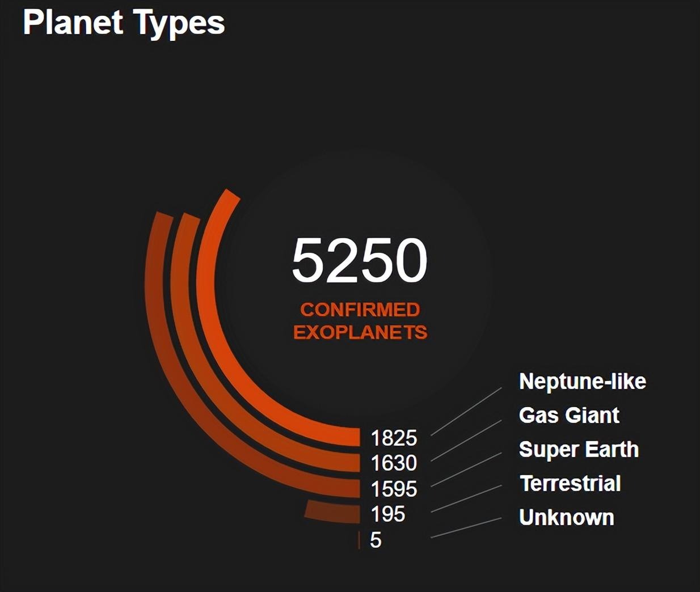This screenshot has height=592, width=700.
Task: Click the leader line pointing to Neptune-like
Action: [x=466, y=412]
